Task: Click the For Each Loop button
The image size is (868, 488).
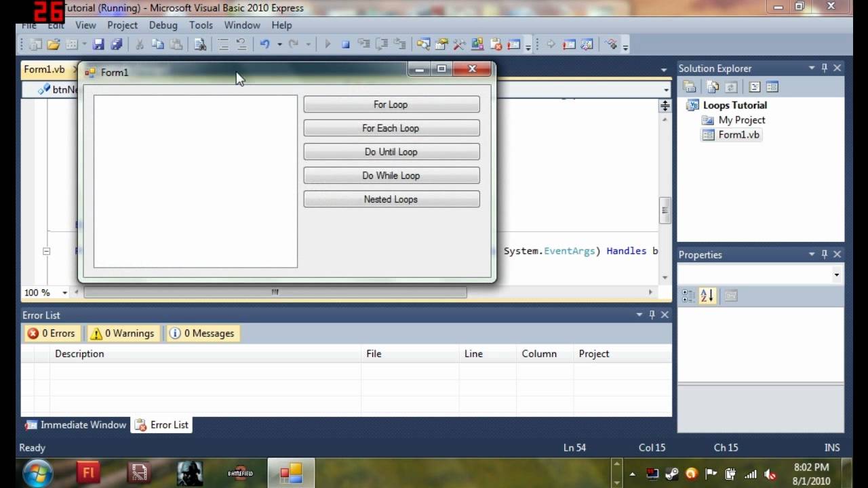Action: [x=391, y=128]
